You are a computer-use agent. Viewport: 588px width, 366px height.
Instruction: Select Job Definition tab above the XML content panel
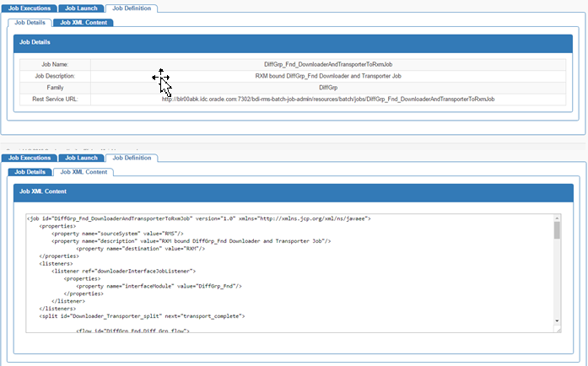click(132, 158)
